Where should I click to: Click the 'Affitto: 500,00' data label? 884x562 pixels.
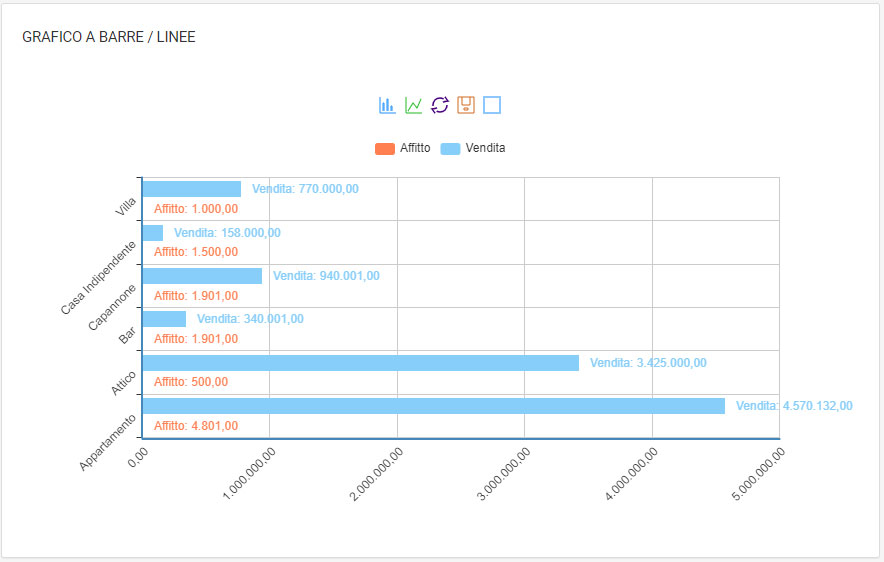[191, 382]
